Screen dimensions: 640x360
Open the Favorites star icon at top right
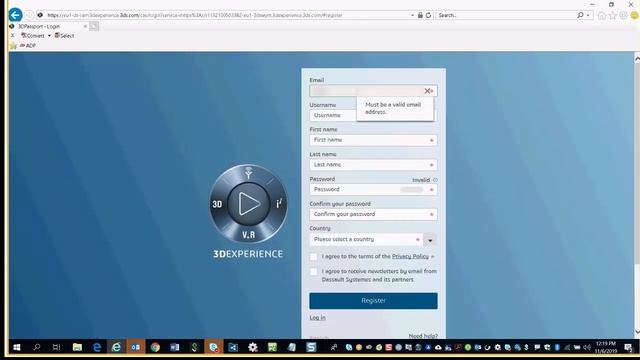pos(613,16)
